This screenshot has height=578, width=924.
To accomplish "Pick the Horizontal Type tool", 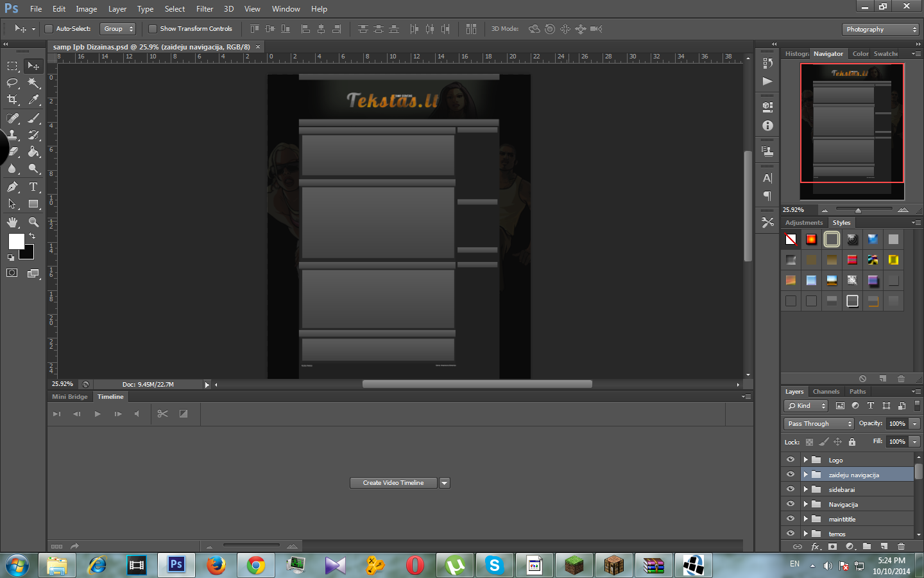I will (33, 187).
